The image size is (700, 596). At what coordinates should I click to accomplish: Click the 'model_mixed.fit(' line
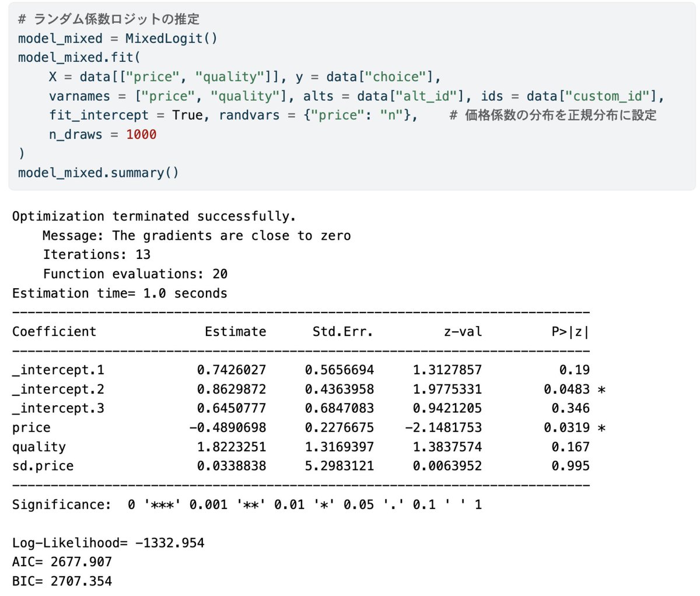coord(79,58)
